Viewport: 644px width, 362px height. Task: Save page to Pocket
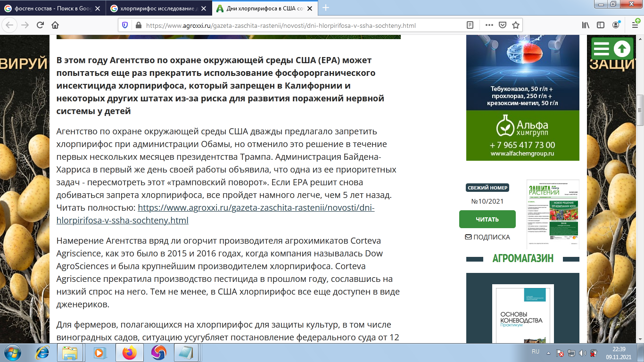[503, 25]
